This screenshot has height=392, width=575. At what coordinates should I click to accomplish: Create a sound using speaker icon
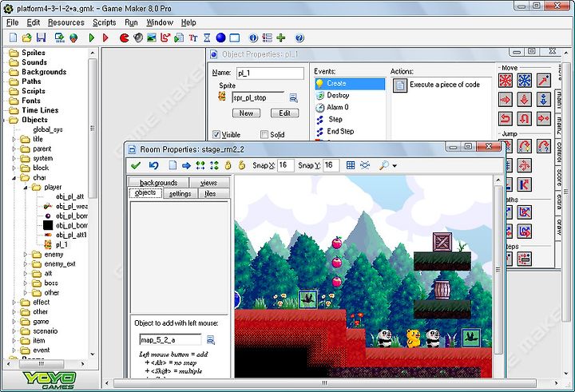click(x=138, y=38)
